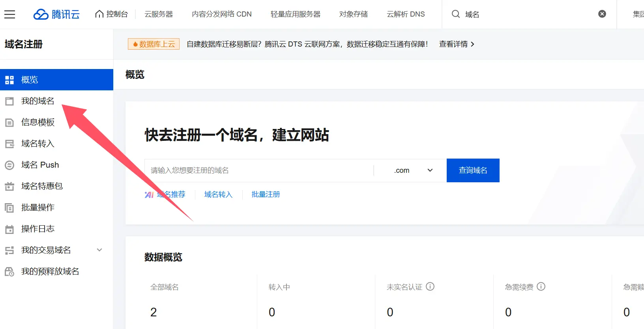644x329 pixels.
Task: Select 信息模板 sidebar item
Action: click(x=37, y=122)
